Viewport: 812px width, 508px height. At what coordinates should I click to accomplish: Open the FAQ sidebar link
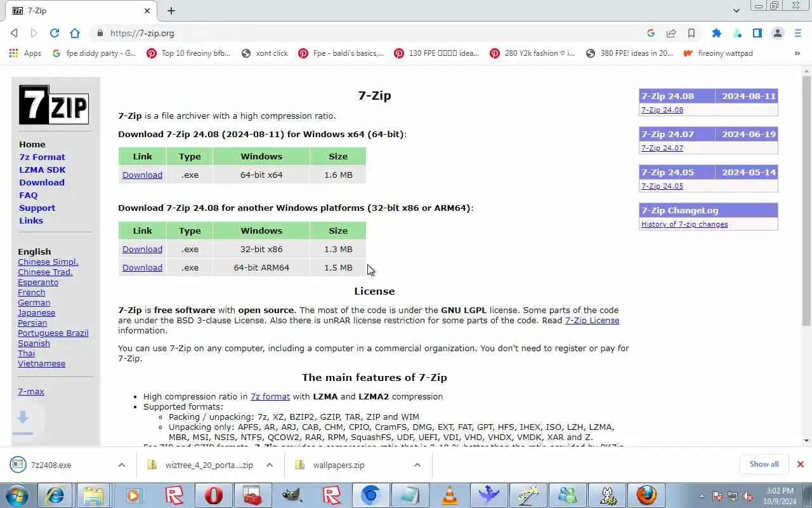tap(29, 195)
